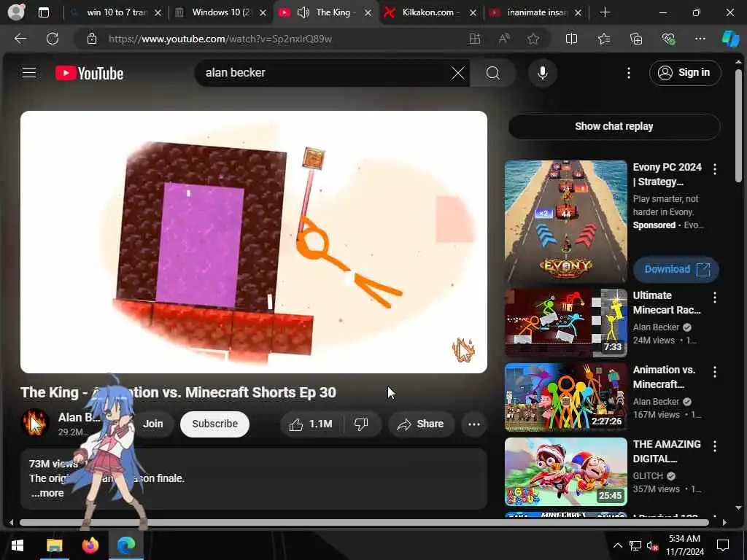Screen dimensions: 747x560
Task: Open options for Animation vs. Minecraft video
Action: pyautogui.click(x=715, y=372)
